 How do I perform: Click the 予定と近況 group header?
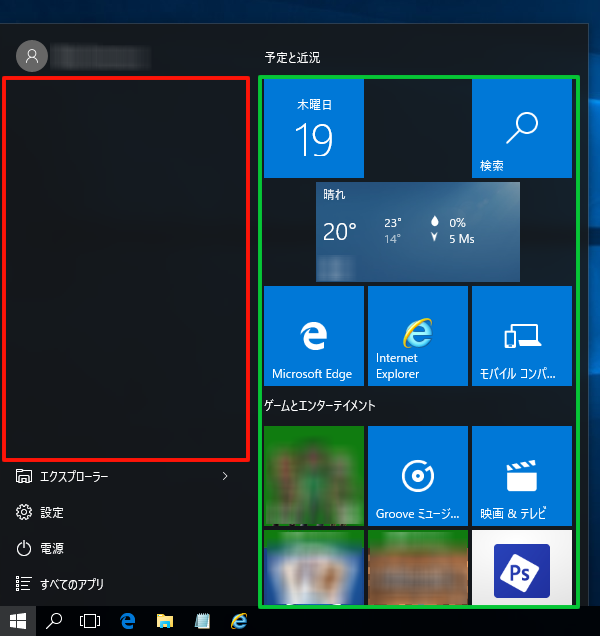pos(292,58)
